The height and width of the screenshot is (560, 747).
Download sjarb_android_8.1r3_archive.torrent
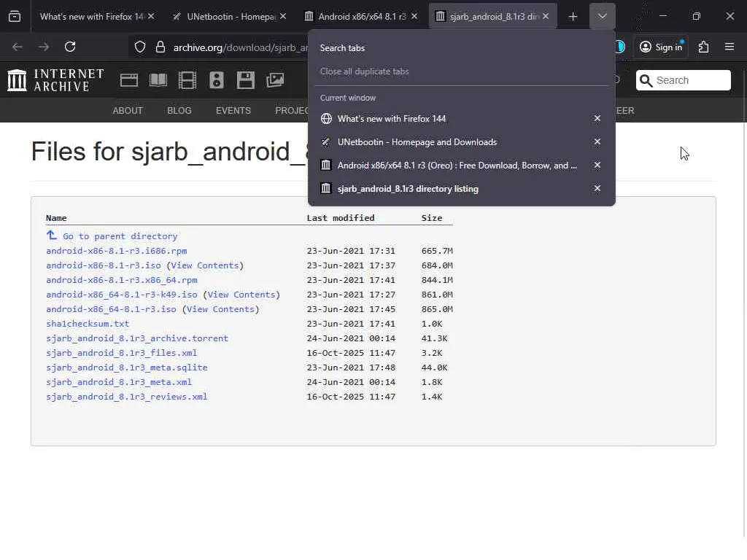coord(137,338)
